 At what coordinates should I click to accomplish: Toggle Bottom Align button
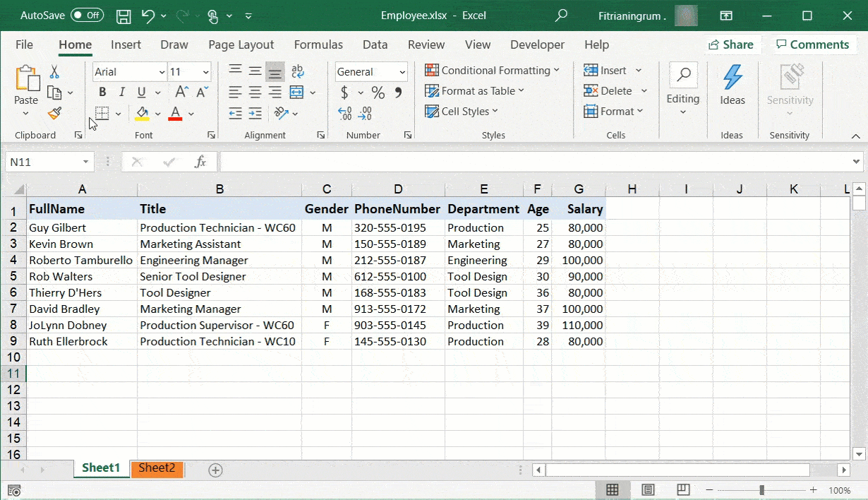[275, 71]
